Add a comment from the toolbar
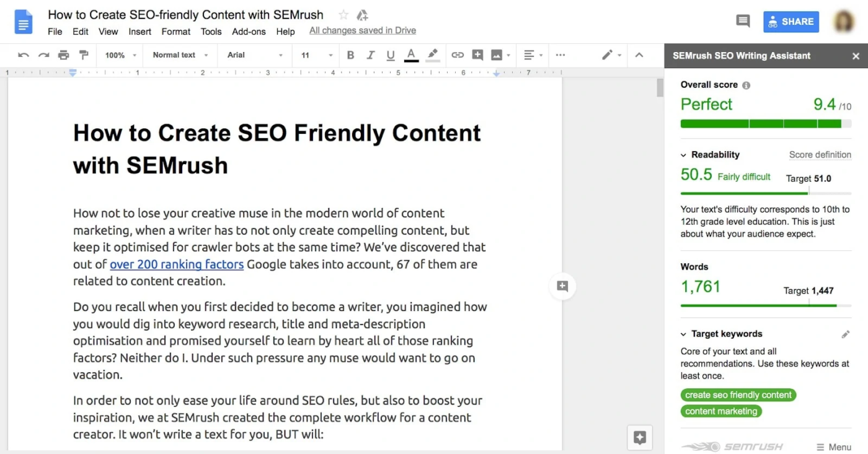This screenshot has height=454, width=868. pyautogui.click(x=477, y=55)
